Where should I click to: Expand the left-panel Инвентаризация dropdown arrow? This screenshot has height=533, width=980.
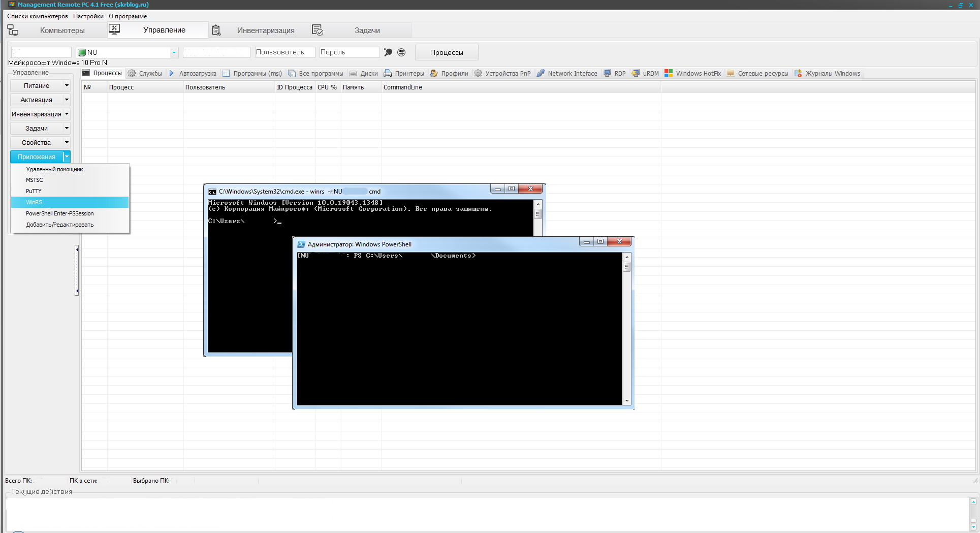pos(67,114)
